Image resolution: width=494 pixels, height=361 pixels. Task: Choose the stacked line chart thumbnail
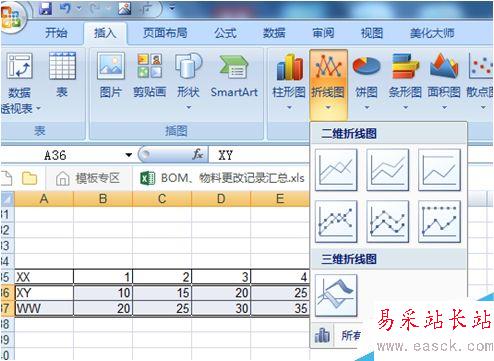(x=388, y=170)
